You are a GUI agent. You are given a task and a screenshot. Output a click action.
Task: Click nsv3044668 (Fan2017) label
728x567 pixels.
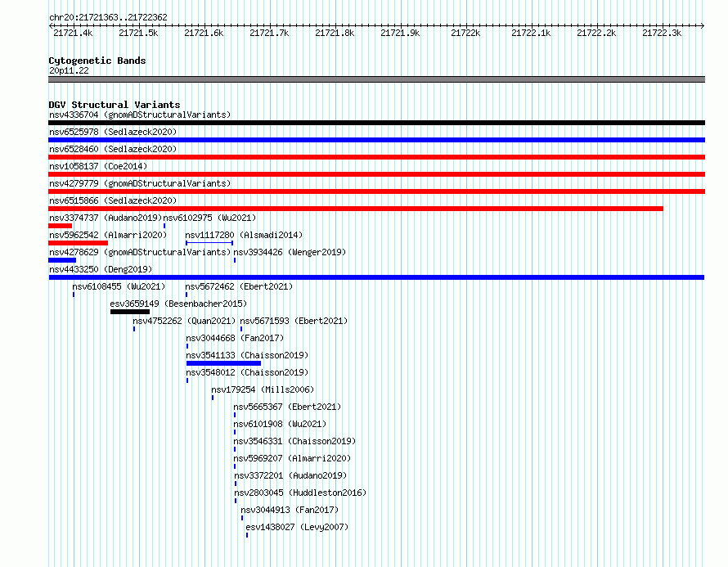point(235,338)
